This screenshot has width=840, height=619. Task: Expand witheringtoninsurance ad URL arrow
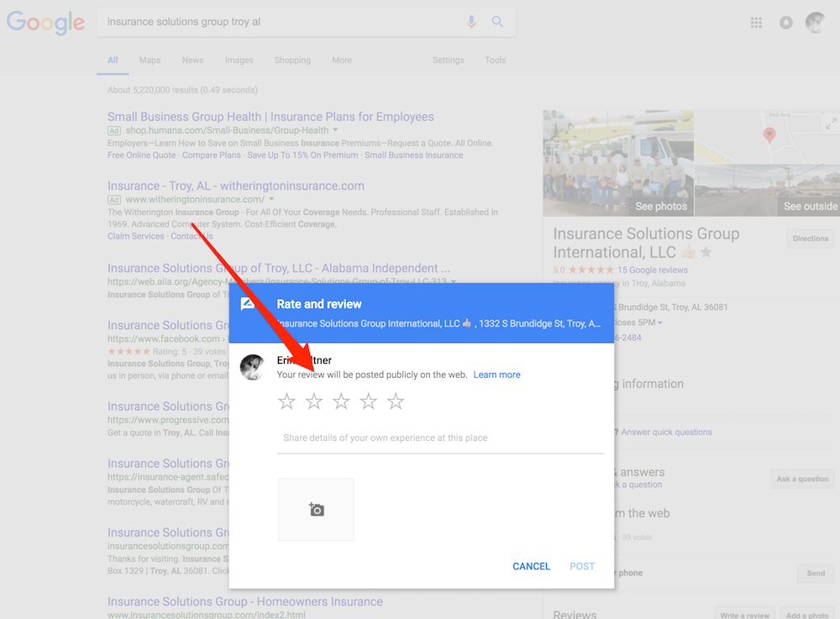271,199
